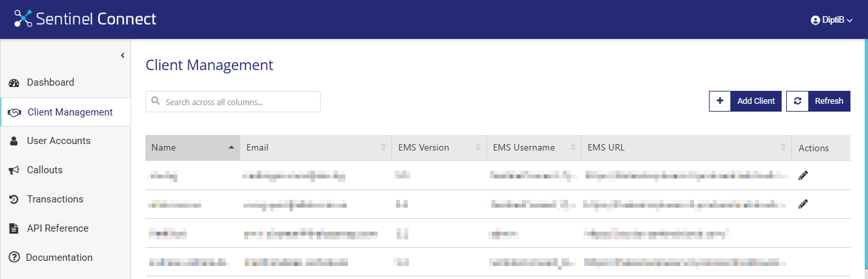Click the API Reference document icon
868x279 pixels.
[14, 228]
